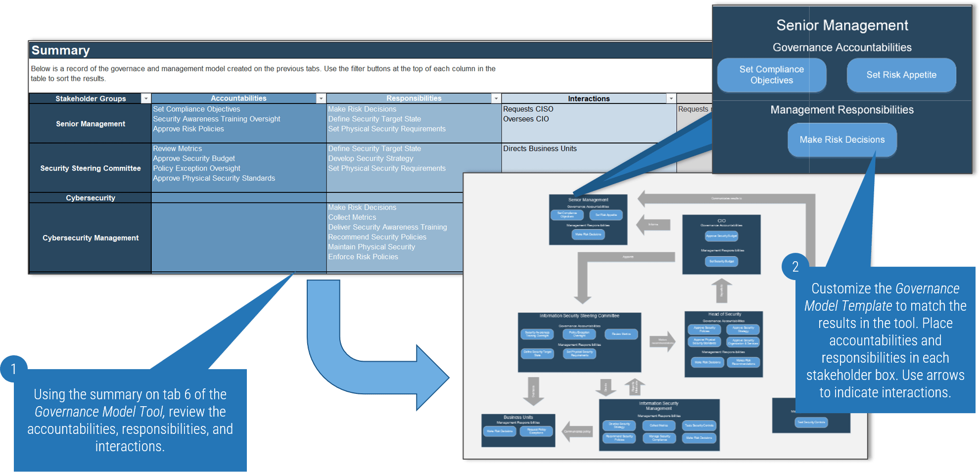This screenshot has height=472, width=980.
Task: Select Information Security Management diagram box title
Action: pyautogui.click(x=658, y=406)
